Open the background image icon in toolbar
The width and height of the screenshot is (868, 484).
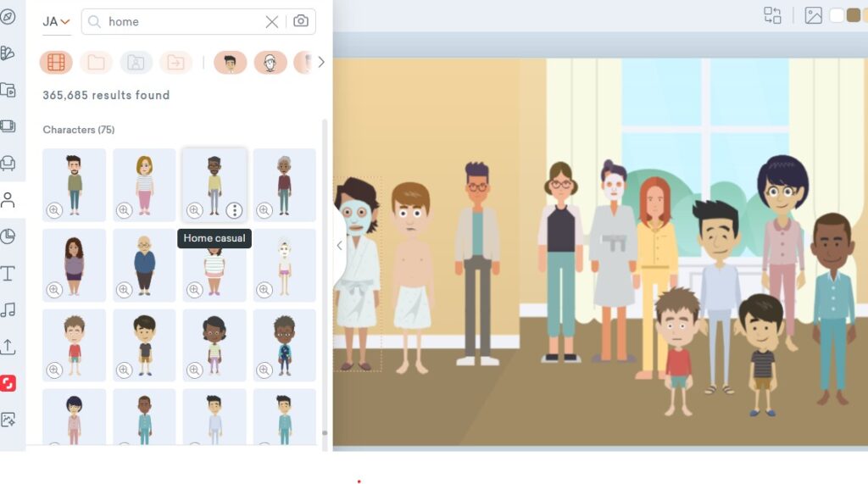(814, 15)
